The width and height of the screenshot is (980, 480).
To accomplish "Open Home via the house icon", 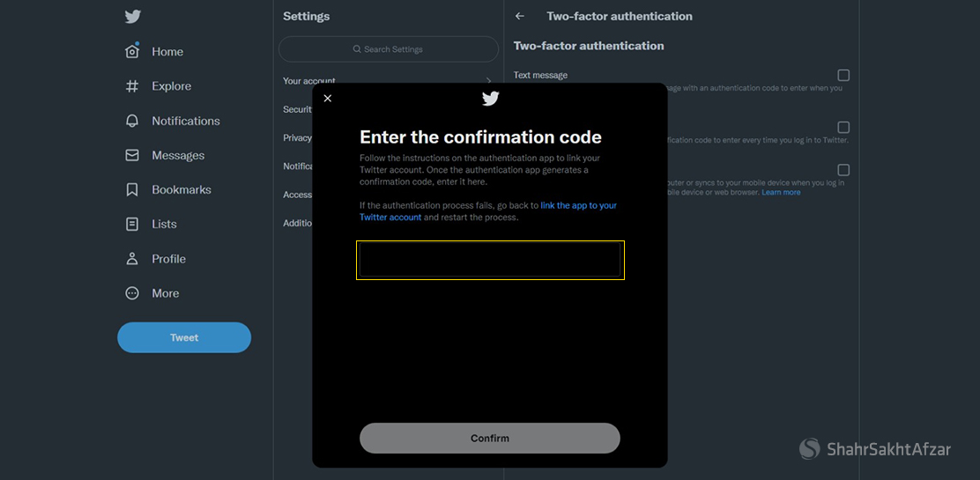I will tap(132, 51).
